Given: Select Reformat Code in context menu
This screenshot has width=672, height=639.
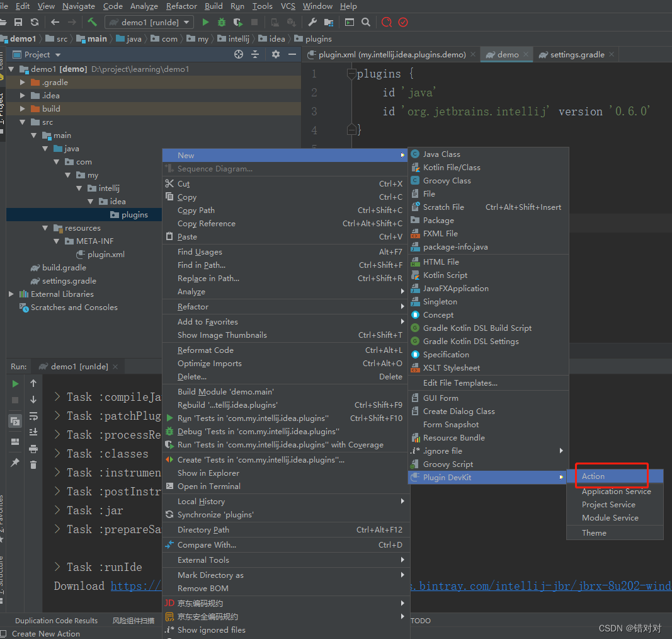Looking at the screenshot, I should point(286,350).
